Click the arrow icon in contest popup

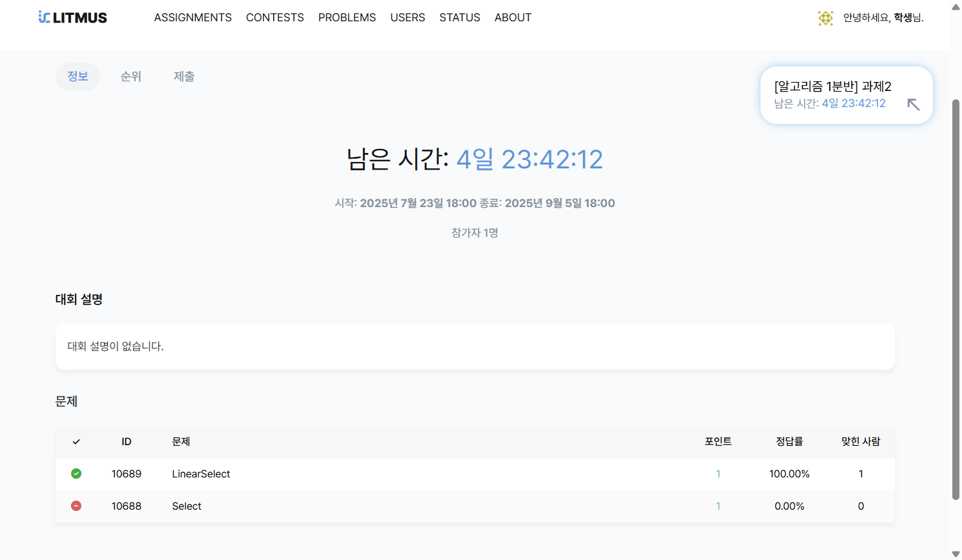click(x=913, y=105)
